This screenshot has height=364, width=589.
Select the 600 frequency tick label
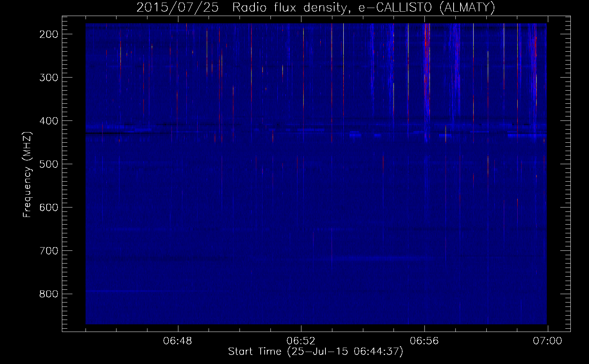(48, 207)
